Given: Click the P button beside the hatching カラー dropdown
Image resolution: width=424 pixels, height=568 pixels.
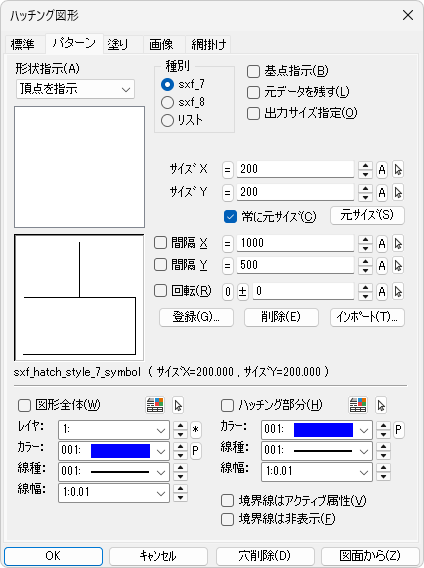Looking at the screenshot, I should pos(398,430).
